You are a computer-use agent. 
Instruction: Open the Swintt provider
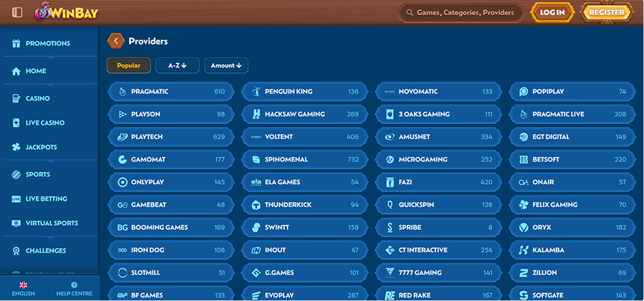pyautogui.click(x=305, y=228)
